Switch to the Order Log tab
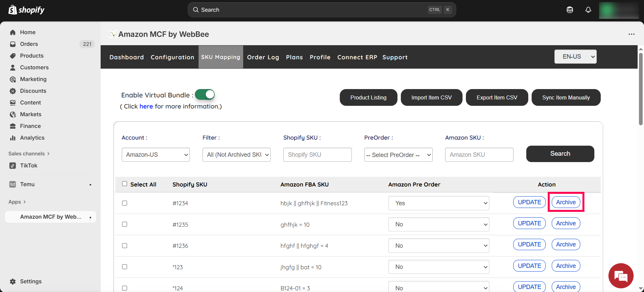This screenshot has width=644, height=292. click(263, 57)
